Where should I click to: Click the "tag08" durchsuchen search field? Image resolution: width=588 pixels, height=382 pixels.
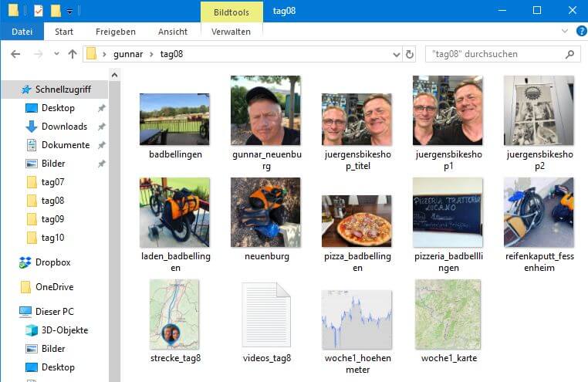click(x=495, y=54)
